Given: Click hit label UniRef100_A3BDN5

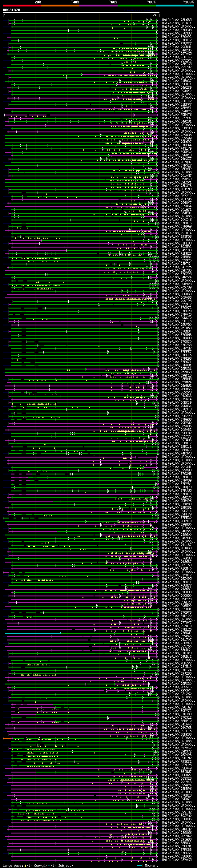Looking at the screenshot, I should pyautogui.click(x=177, y=379).
